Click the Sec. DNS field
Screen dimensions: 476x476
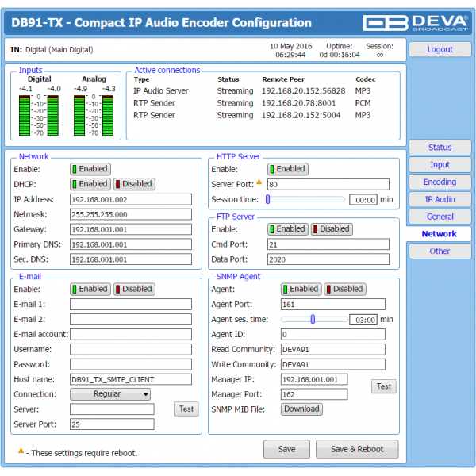pyautogui.click(x=131, y=259)
